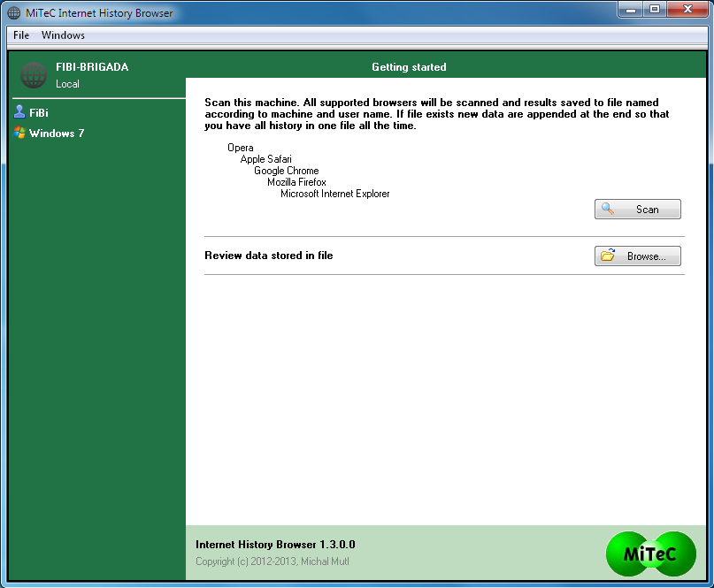
Task: Click the Copyright Michal Mutl text
Action: tap(273, 561)
